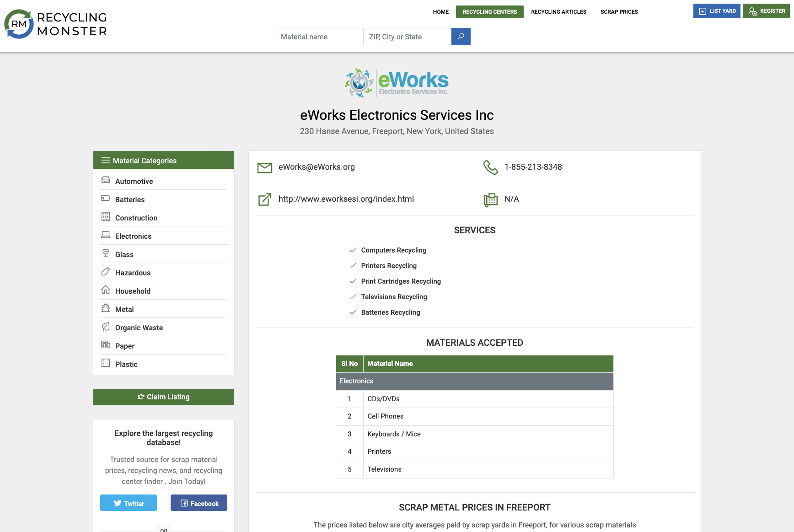Click the Automotive car icon
Screen dimensions: 794x532
(106, 180)
